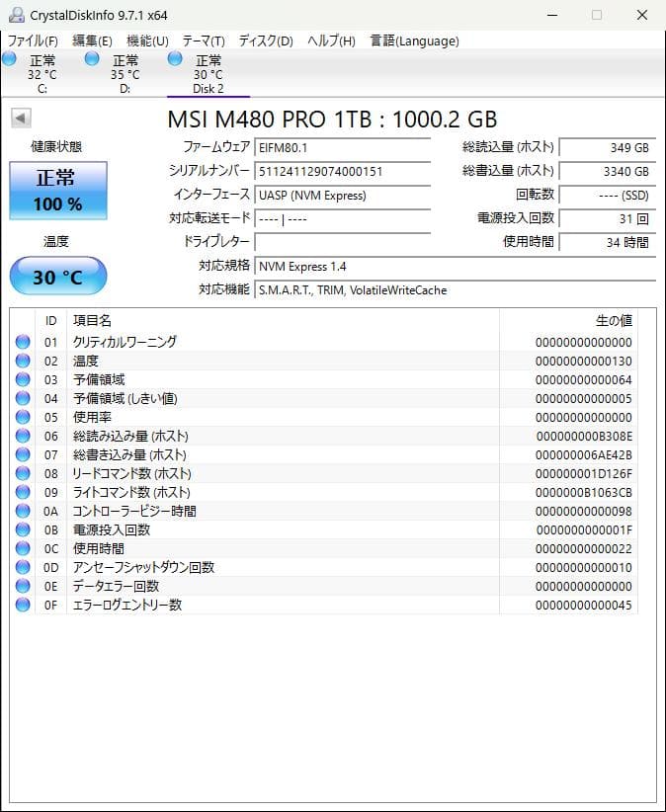
Task: Click raw value 000000006AE42B
Action: (584, 455)
